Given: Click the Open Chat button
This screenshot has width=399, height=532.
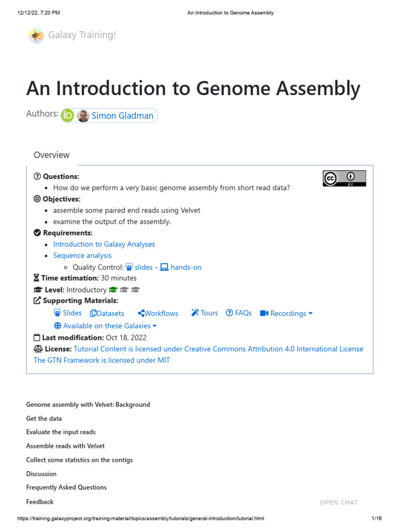Looking at the screenshot, I should [x=339, y=502].
